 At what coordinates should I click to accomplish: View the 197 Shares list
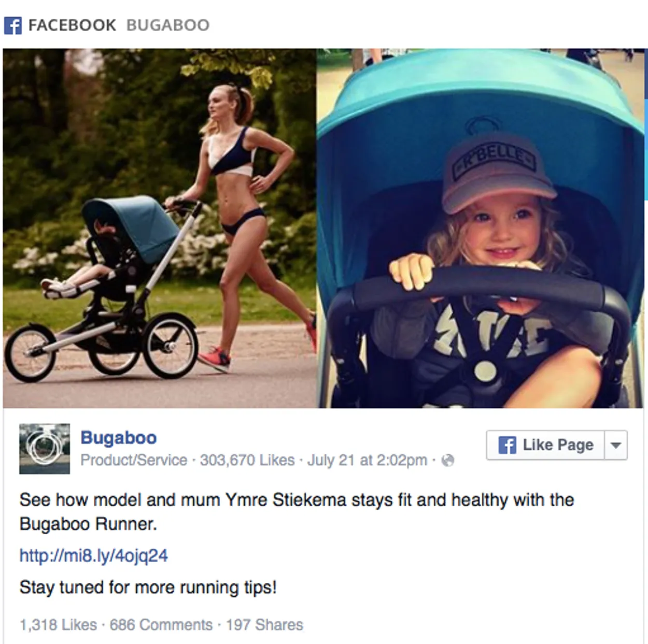[264, 625]
